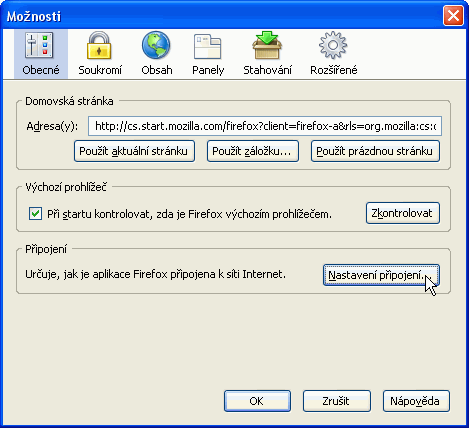Viewport: 469px width, 428px height.
Task: Confirm the dialog with OK
Action: pyautogui.click(x=257, y=401)
